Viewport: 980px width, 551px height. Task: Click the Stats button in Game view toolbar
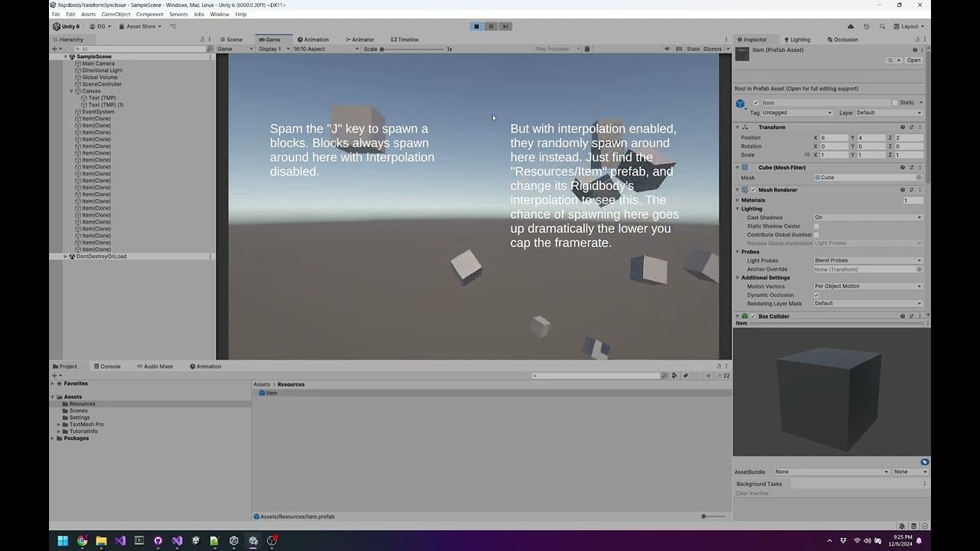point(693,48)
